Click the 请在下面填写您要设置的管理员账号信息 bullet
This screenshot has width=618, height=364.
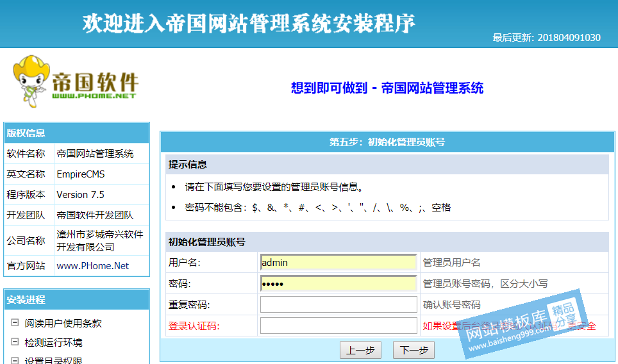pyautogui.click(x=274, y=187)
